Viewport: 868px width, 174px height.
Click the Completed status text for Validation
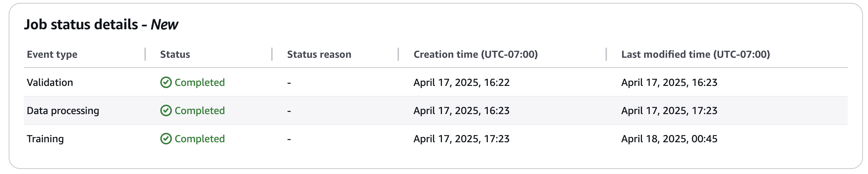pyautogui.click(x=200, y=83)
